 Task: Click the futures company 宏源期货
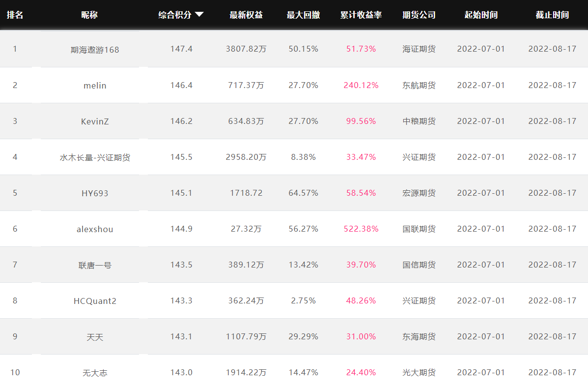tap(419, 193)
